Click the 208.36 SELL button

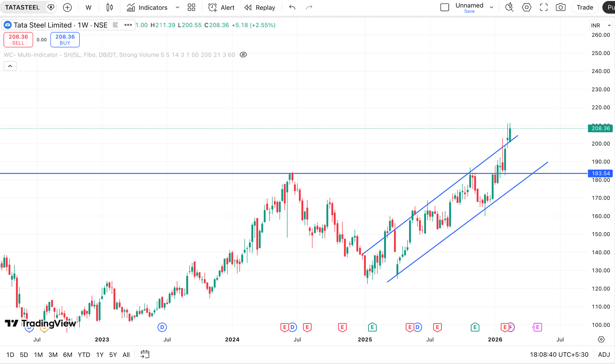pos(18,40)
